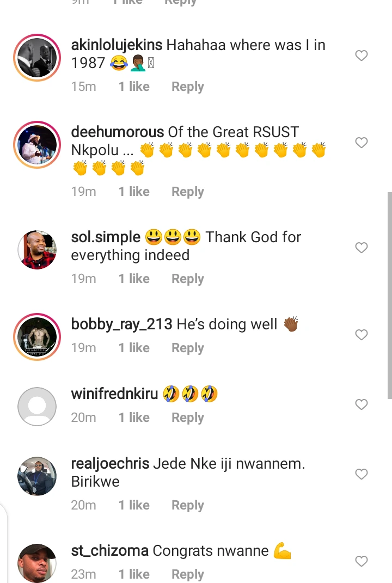Heart st_chizoma's Congrats comment
The image size is (392, 583).
pyautogui.click(x=362, y=561)
